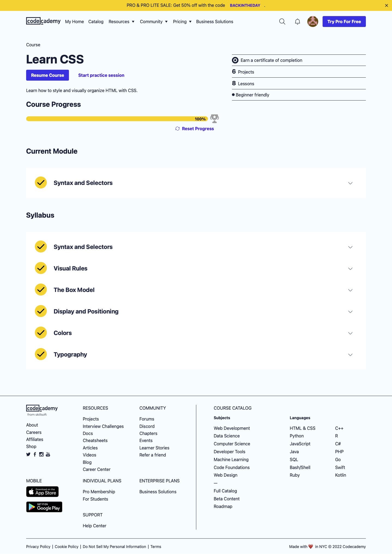The height and width of the screenshot is (554, 392).
Task: Open Discord community link
Action: [147, 426]
